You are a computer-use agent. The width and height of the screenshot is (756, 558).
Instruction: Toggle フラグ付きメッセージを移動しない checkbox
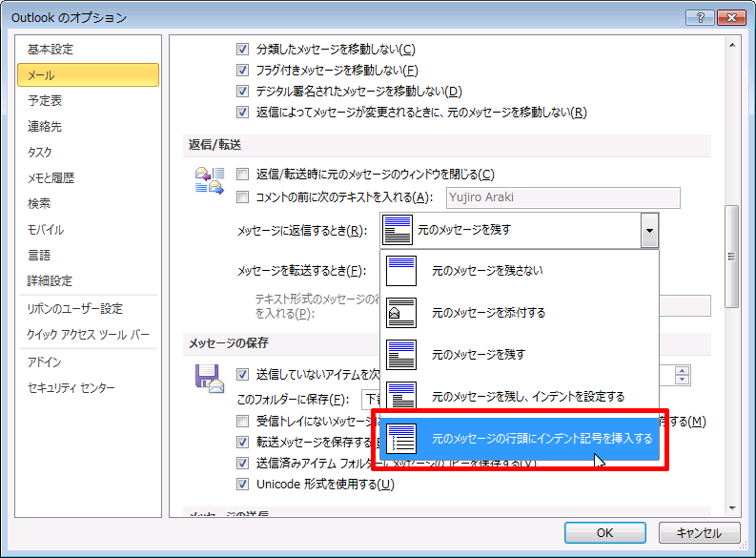242,71
